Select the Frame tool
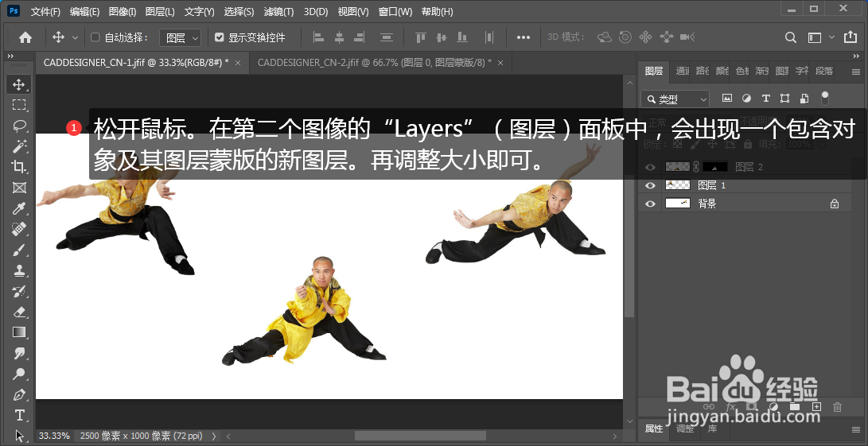 pyautogui.click(x=19, y=188)
